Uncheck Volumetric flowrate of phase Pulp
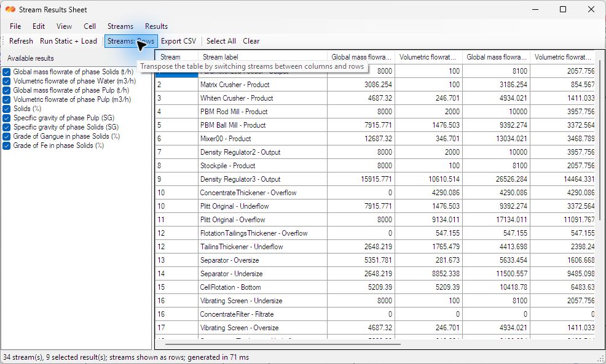 pyautogui.click(x=7, y=99)
